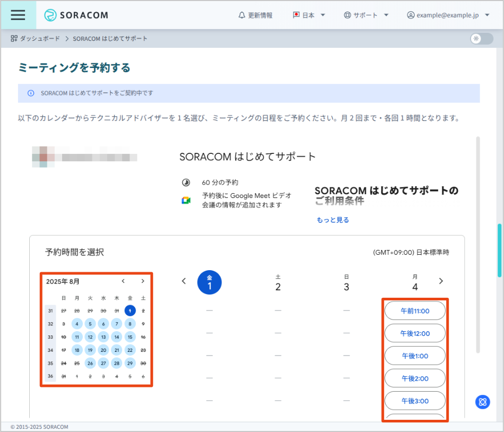
Task: Go to ダッシュボード in breadcrumb
Action: point(36,39)
